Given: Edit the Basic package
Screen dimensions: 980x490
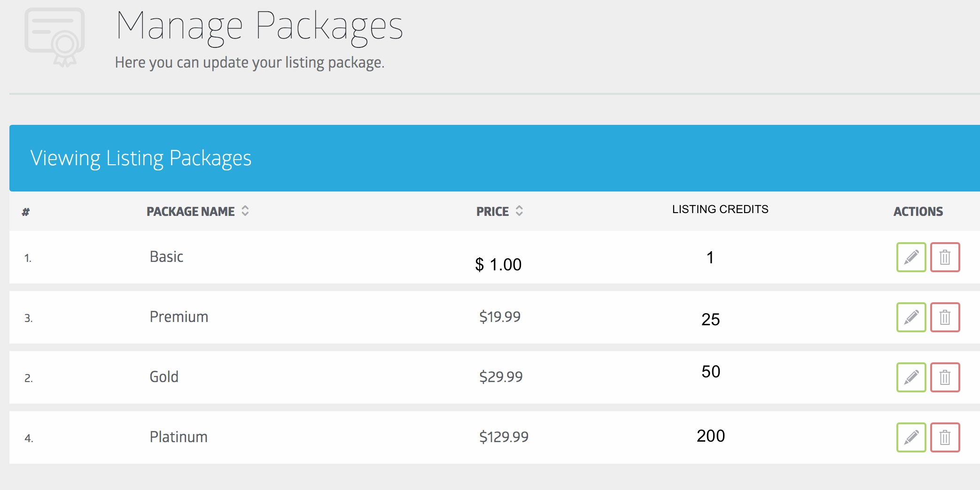Looking at the screenshot, I should pos(911,257).
